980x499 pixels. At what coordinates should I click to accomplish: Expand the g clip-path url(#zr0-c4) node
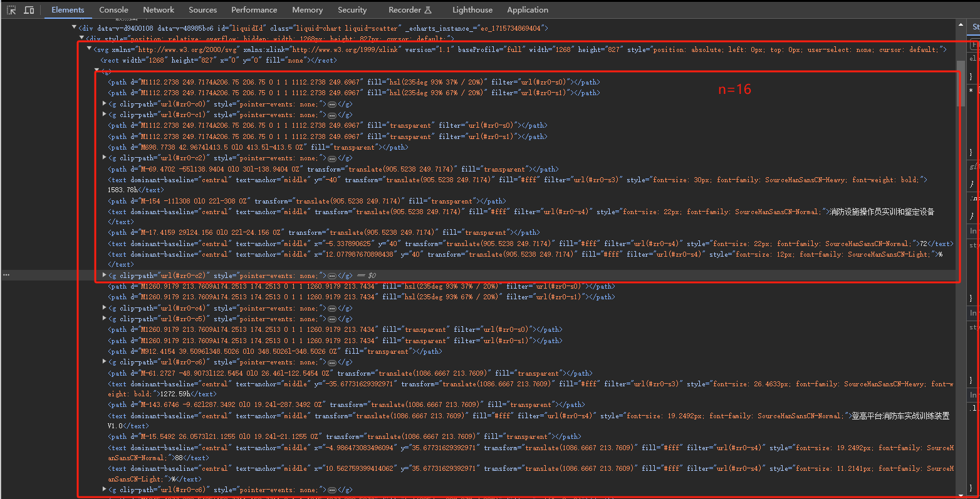104,308
